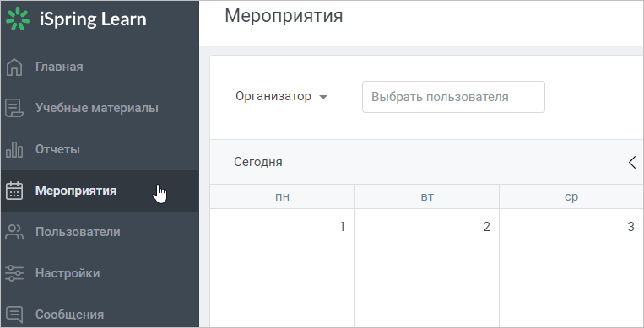Select Мероприятия in the sidebar
The width and height of the screenshot is (644, 328).
coord(100,191)
